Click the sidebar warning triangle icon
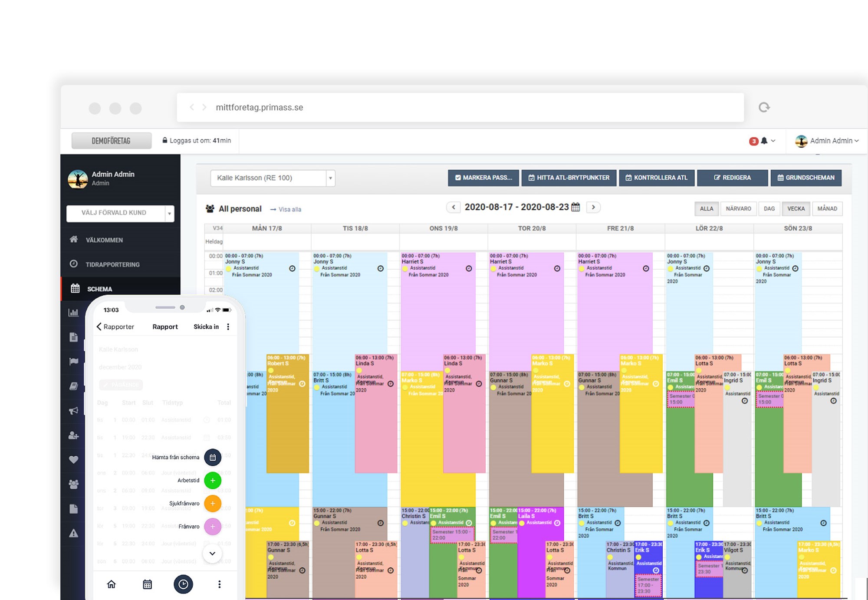 [74, 534]
